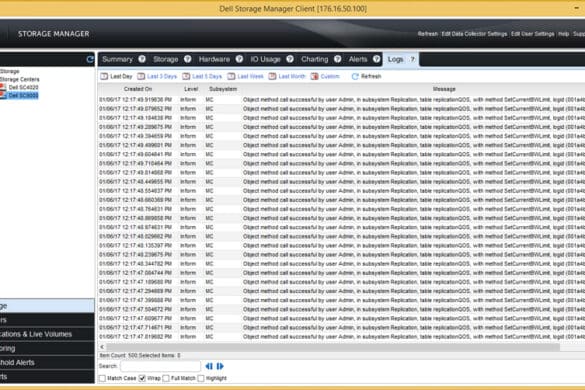This screenshot has width=585, height=390.
Task: Open the help icon beside the Logs tab
Action: [x=413, y=59]
